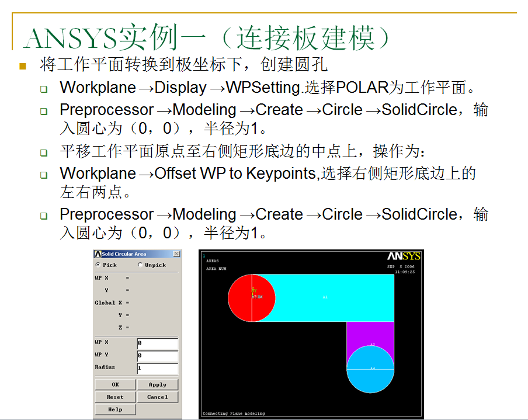Image resolution: width=528 pixels, height=420 pixels.
Task: Click the Reset button
Action: (x=115, y=397)
